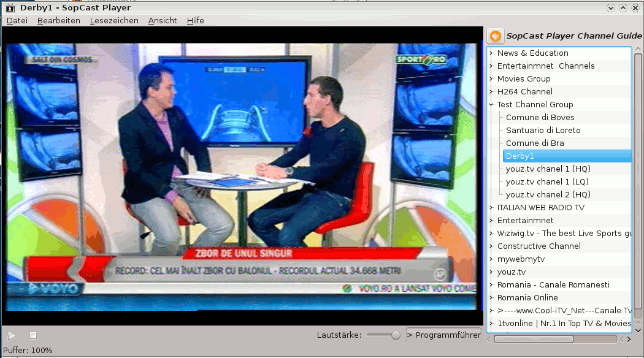644x358 pixels.
Task: Expand the 1tvonline group
Action: pos(491,324)
